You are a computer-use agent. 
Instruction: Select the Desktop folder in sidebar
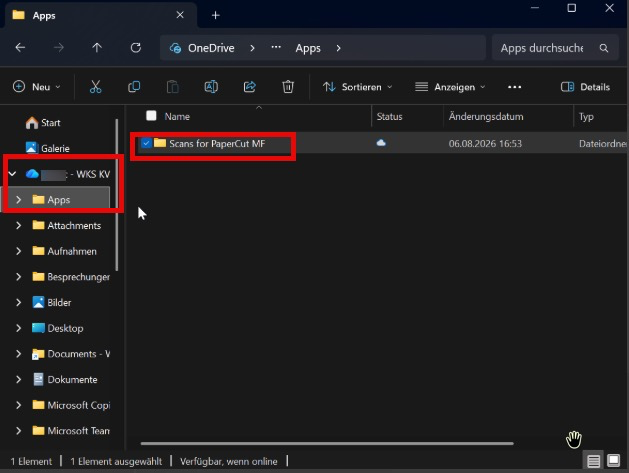(58, 328)
